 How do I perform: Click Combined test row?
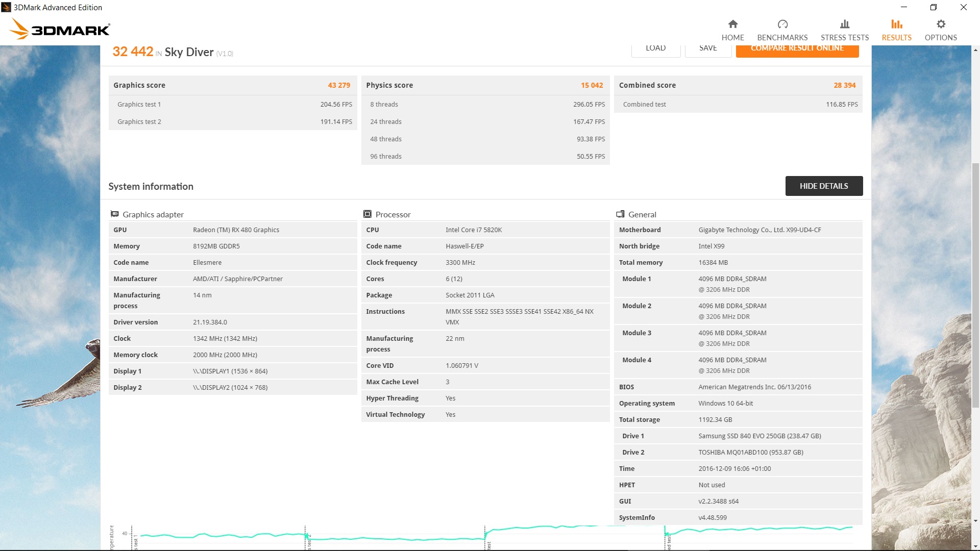coord(738,104)
